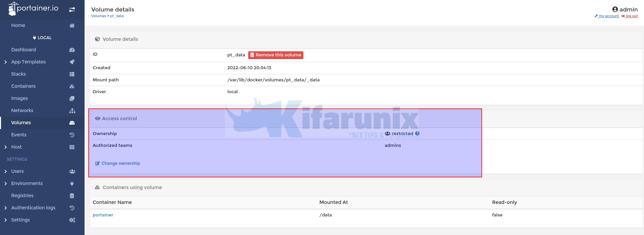Click the sidebar collapse arrows icon

(72, 9)
